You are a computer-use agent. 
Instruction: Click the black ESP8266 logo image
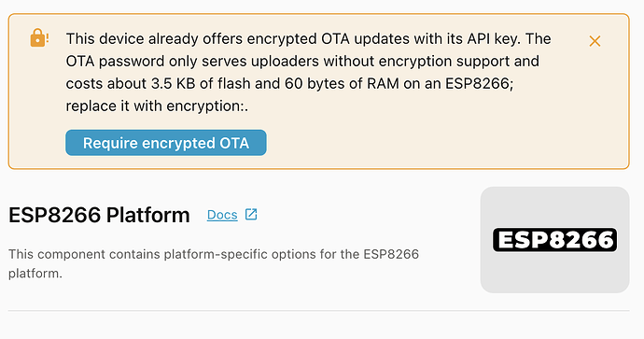click(555, 240)
